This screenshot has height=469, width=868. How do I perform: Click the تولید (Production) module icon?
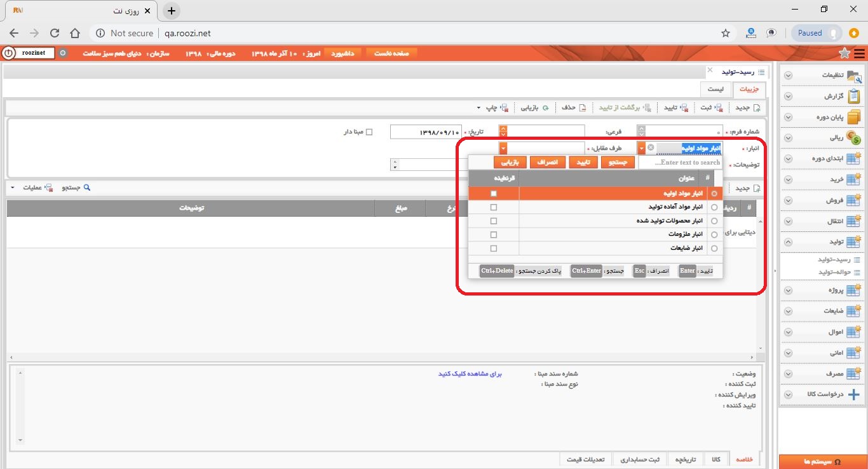tap(854, 241)
